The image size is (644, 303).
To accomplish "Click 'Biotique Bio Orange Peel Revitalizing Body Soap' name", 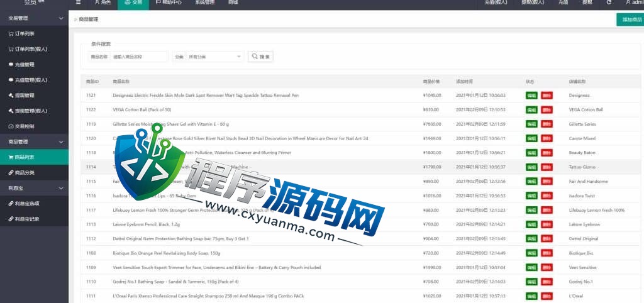I will click(x=166, y=253).
